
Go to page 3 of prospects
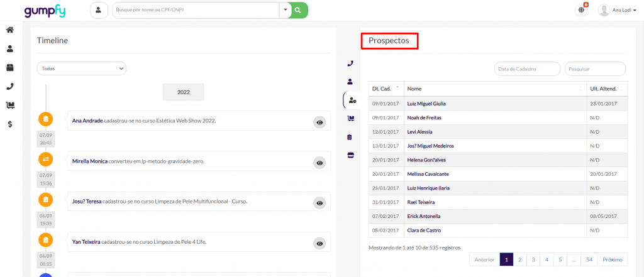click(533, 259)
